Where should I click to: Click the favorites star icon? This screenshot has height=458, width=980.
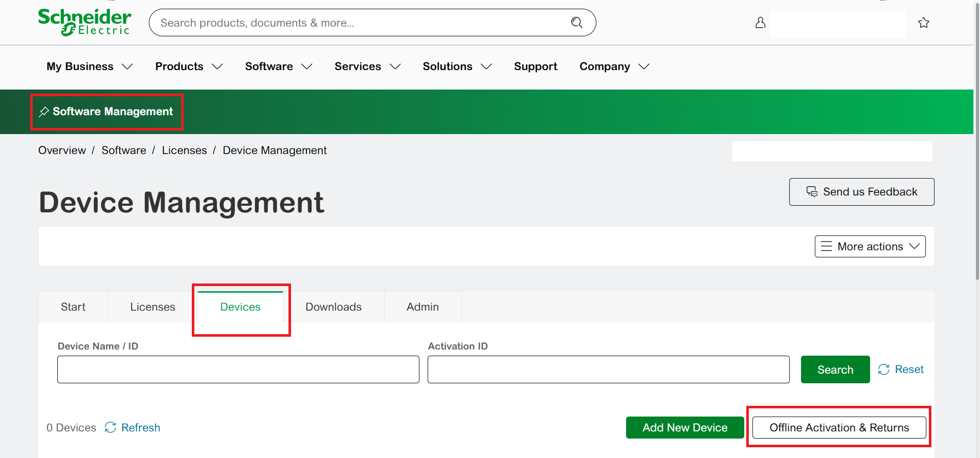(x=923, y=23)
